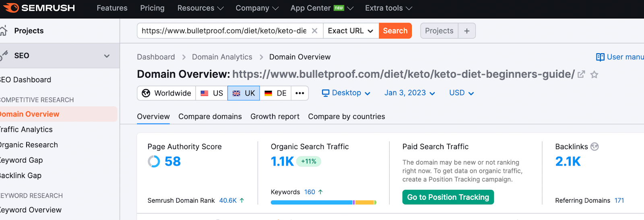Click the Backlinks info globe icon
The height and width of the screenshot is (220, 644).
594,147
